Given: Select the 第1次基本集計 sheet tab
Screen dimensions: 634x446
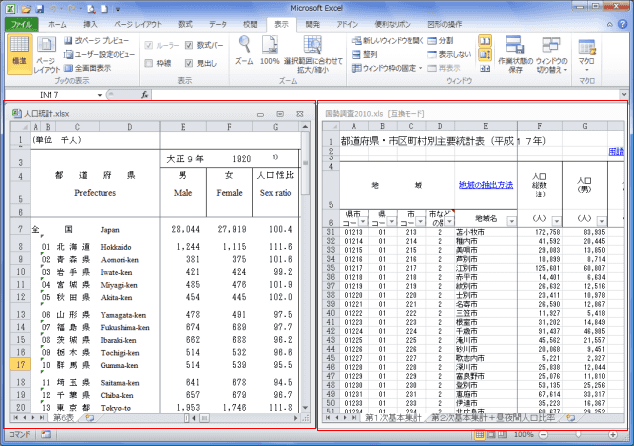Looking at the screenshot, I should click(391, 418).
